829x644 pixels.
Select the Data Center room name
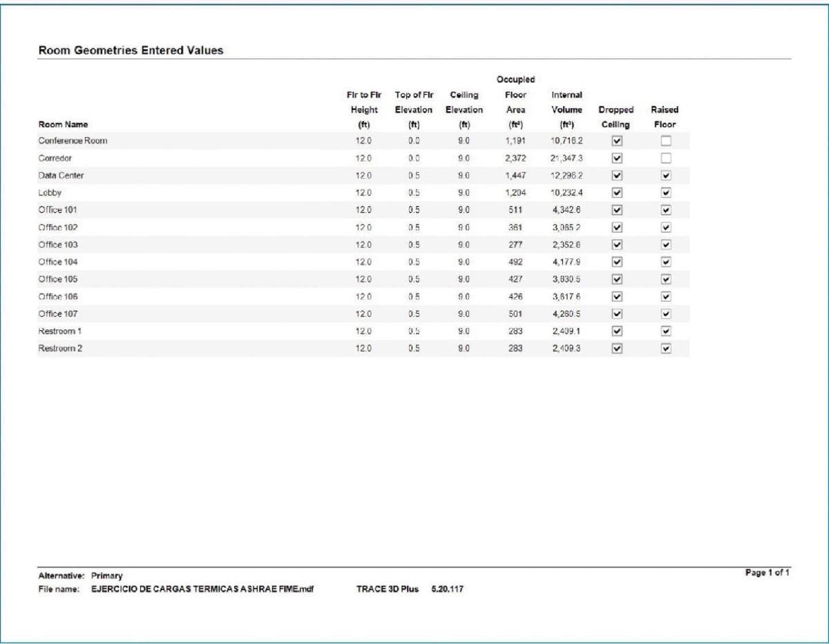61,176
